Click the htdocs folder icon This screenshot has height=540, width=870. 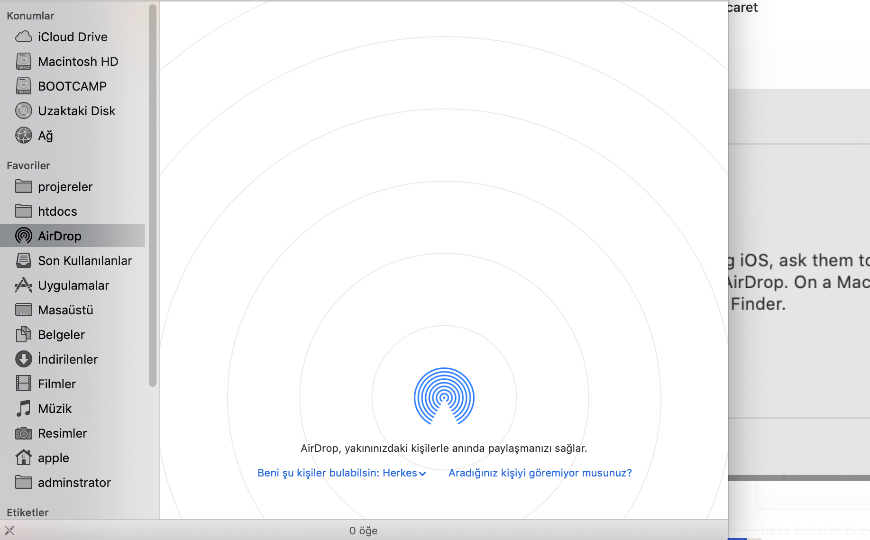23,211
